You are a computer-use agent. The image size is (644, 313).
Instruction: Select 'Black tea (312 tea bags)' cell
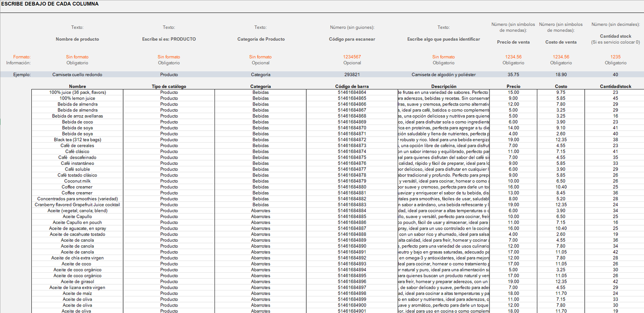(77, 140)
